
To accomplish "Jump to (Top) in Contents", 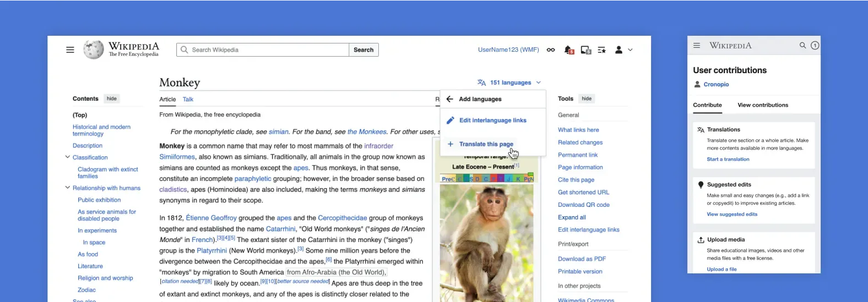I will 80,115.
